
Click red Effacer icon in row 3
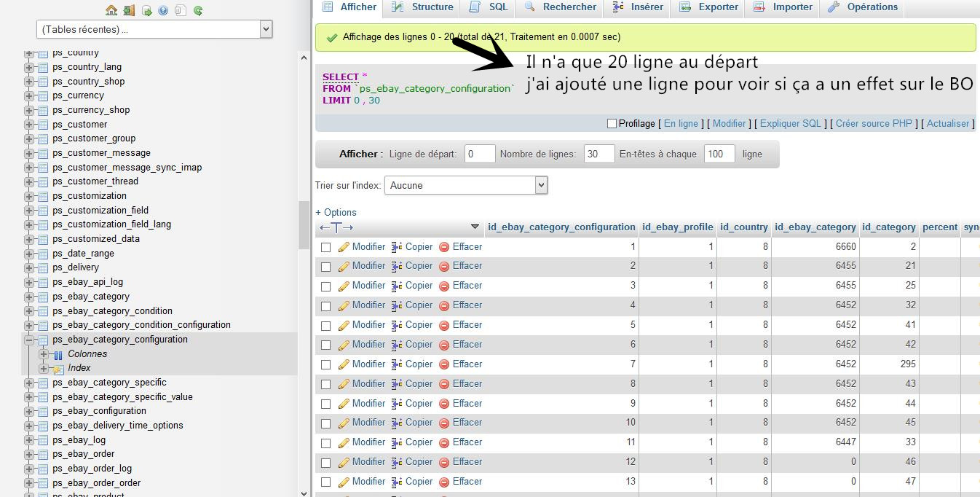pyautogui.click(x=444, y=286)
